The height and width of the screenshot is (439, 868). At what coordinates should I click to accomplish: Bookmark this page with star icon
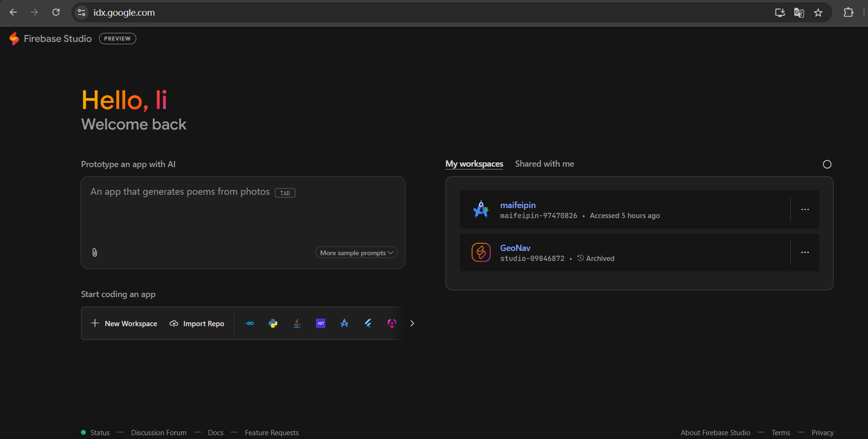tap(818, 12)
